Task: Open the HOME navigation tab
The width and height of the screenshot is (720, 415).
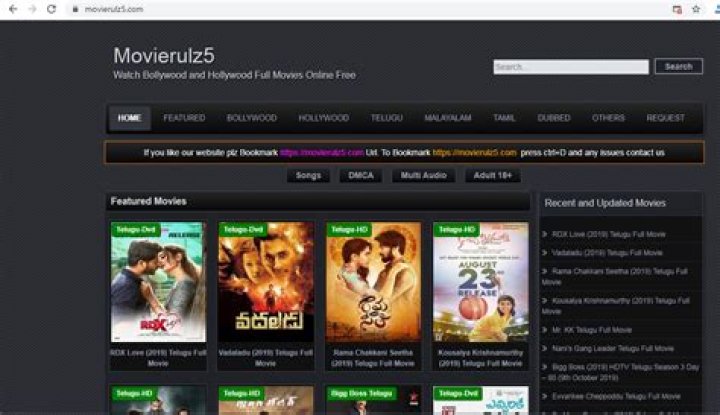Action: click(x=129, y=118)
